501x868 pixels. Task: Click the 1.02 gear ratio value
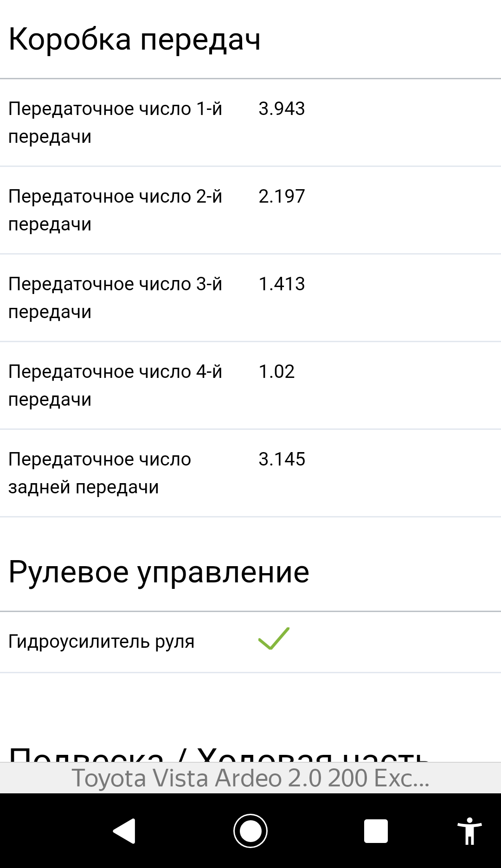276,372
